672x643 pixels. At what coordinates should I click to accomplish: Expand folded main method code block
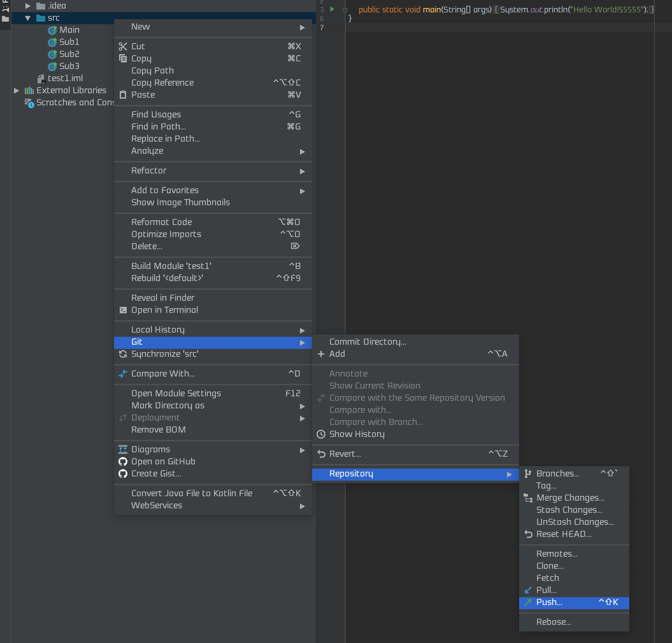[x=345, y=10]
